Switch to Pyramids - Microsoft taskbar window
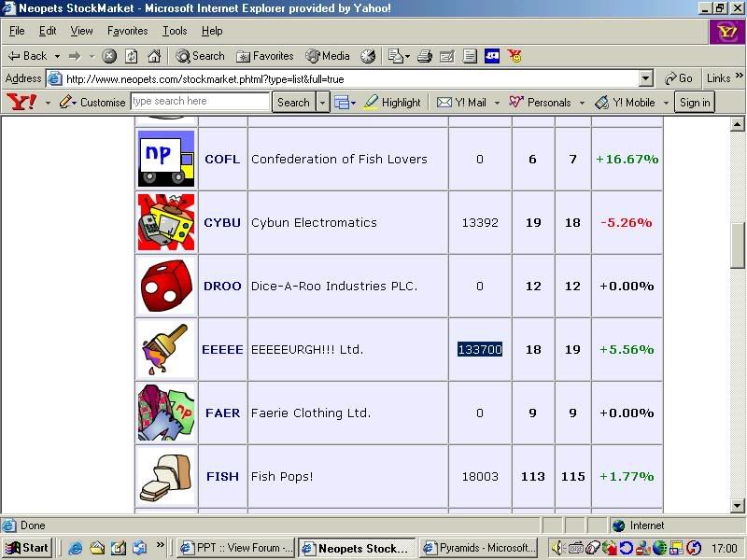747x560 pixels. (480, 548)
